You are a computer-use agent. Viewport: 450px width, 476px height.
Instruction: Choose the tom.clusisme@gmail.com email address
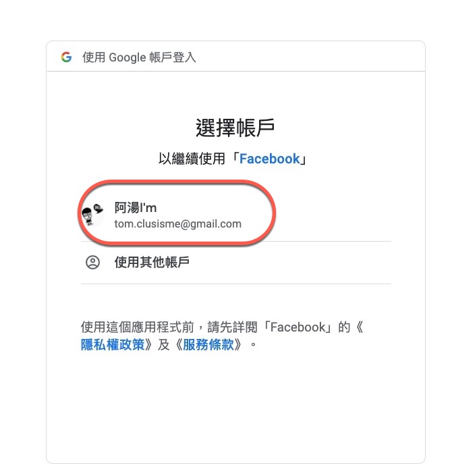pos(178,224)
